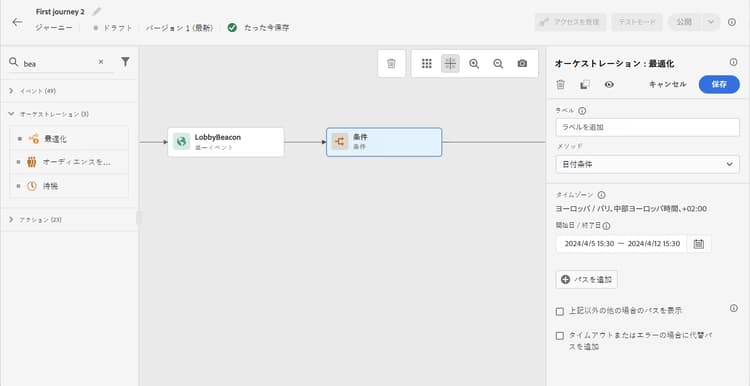Image resolution: width=750 pixels, height=386 pixels.
Task: Click the search magnifier icon
Action: click(14, 62)
